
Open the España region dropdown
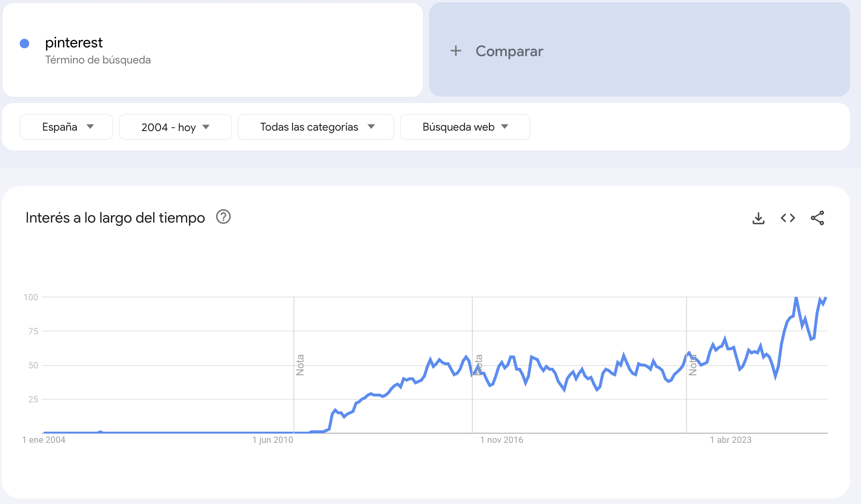[x=67, y=127]
